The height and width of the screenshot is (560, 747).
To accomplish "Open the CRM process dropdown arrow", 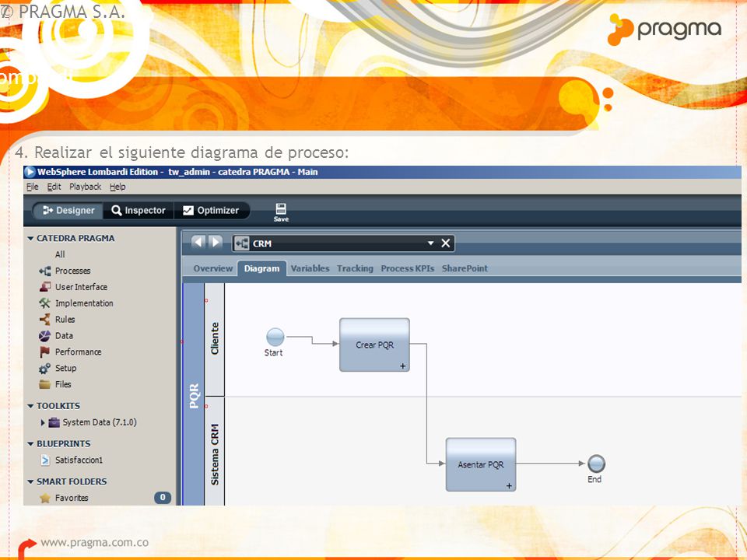I will (430, 243).
